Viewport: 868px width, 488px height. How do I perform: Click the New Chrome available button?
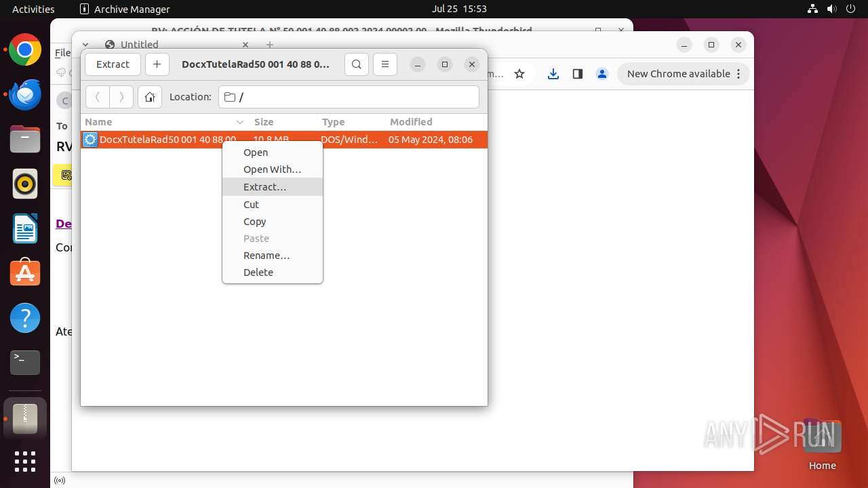coord(684,74)
